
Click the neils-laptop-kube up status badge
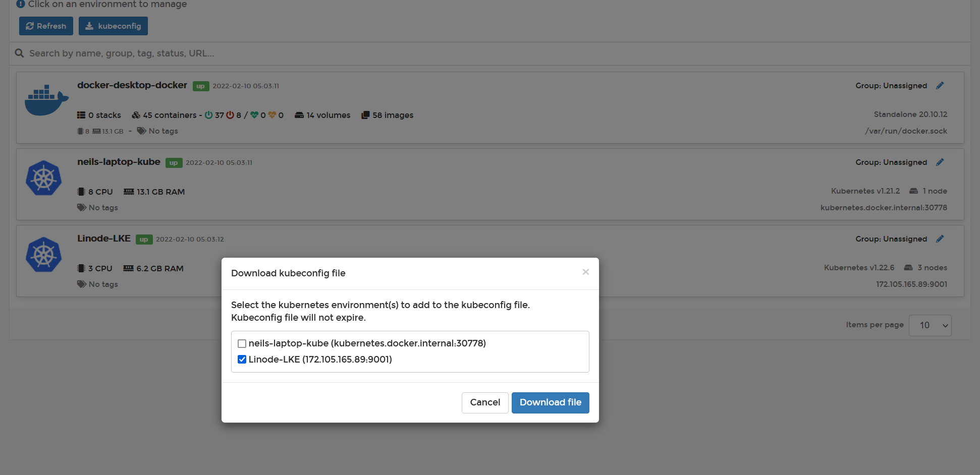point(174,163)
